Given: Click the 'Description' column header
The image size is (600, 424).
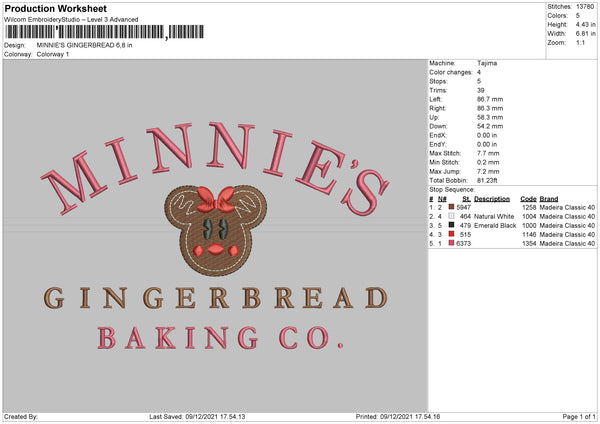Looking at the screenshot, I should [492, 199].
